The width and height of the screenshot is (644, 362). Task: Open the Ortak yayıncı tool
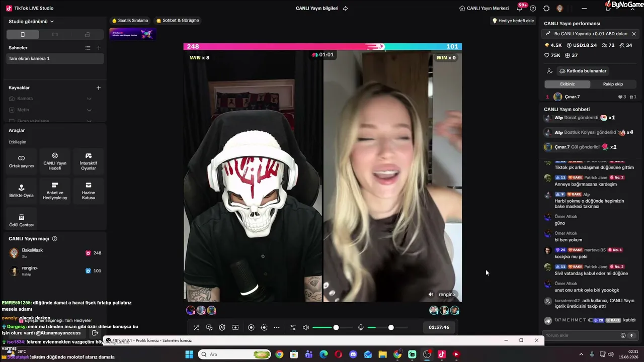21,161
